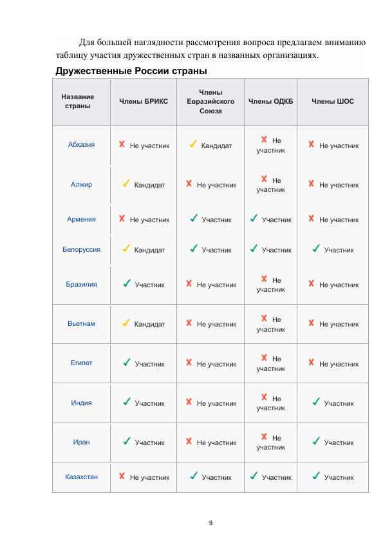392x552 pixels.
Task: Click the red cross in Иран's ОДКБ cell
Action: coord(265,438)
